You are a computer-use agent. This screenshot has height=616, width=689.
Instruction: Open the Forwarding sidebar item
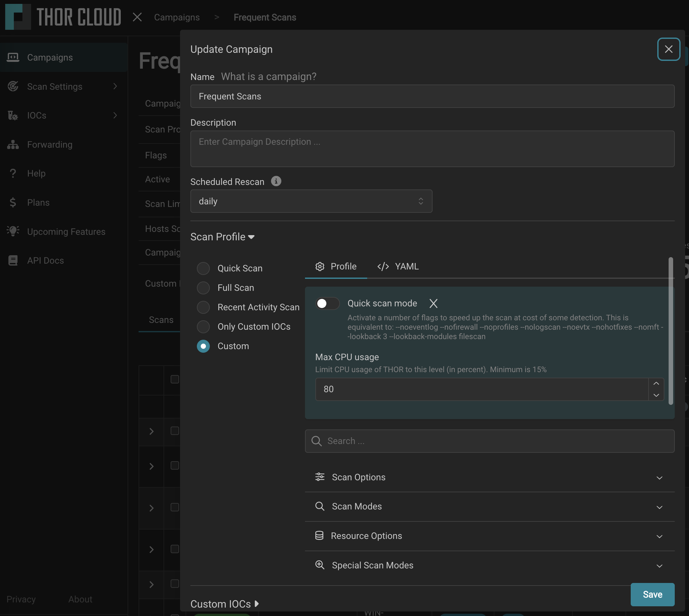[x=50, y=144]
